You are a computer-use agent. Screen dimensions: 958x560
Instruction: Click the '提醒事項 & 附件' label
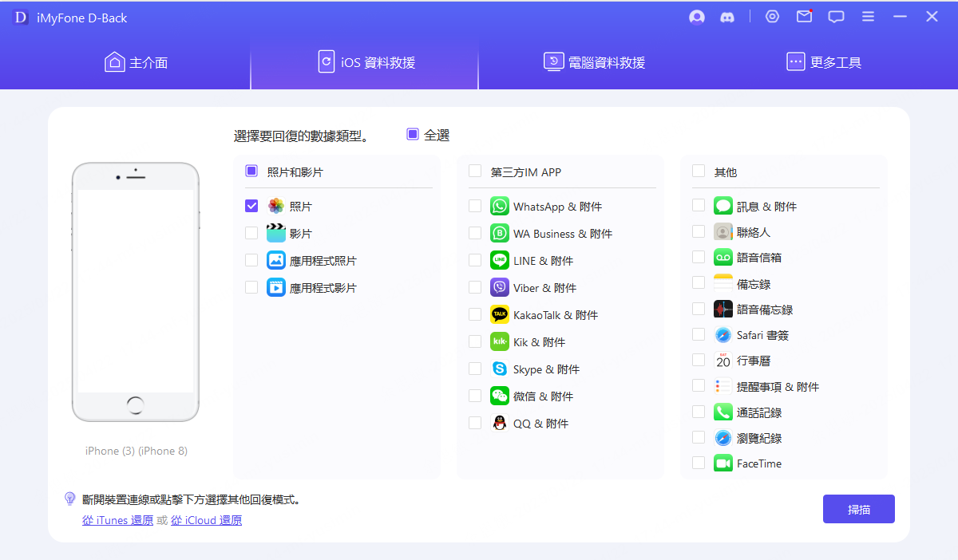[778, 387]
